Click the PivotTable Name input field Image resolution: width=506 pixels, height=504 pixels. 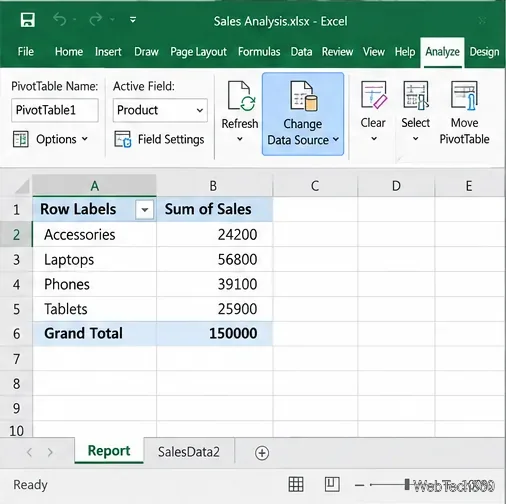point(55,110)
